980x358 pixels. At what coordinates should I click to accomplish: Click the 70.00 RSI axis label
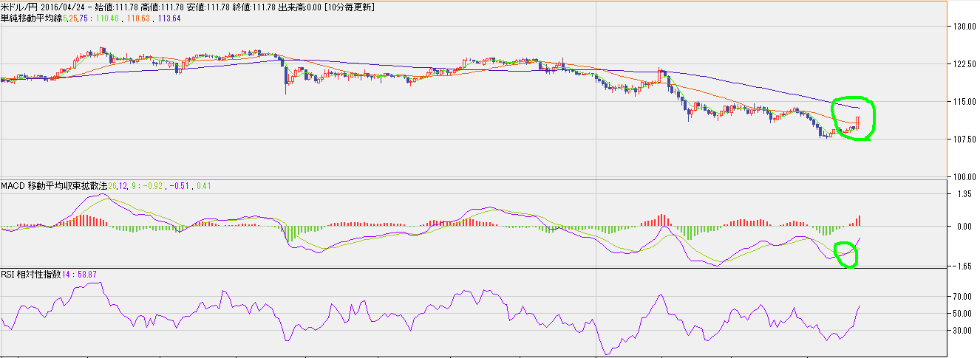tap(962, 297)
